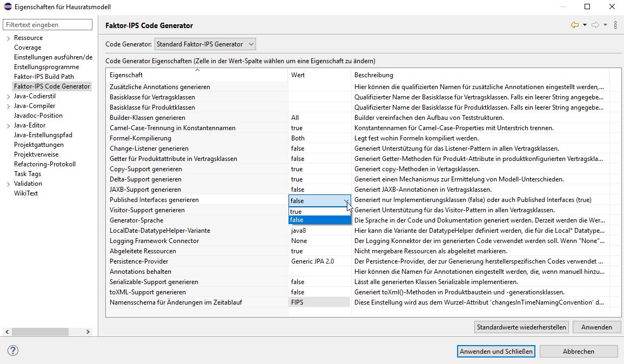The image size is (624, 364).
Task: Select Einstellungen ausführen/de tree item
Action: tap(53, 57)
